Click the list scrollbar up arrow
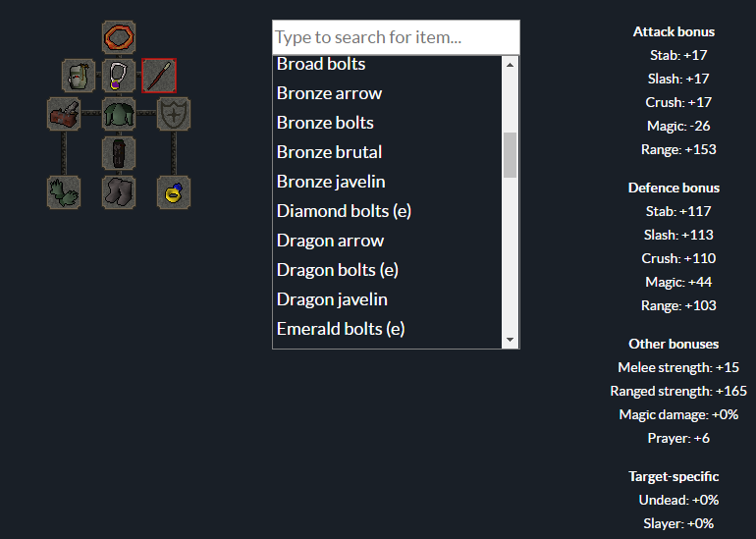756x539 pixels. click(x=511, y=65)
